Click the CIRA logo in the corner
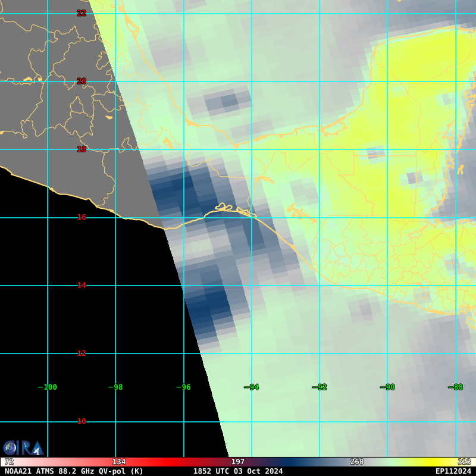Image resolution: width=476 pixels, height=476 pixels. (x=23, y=448)
